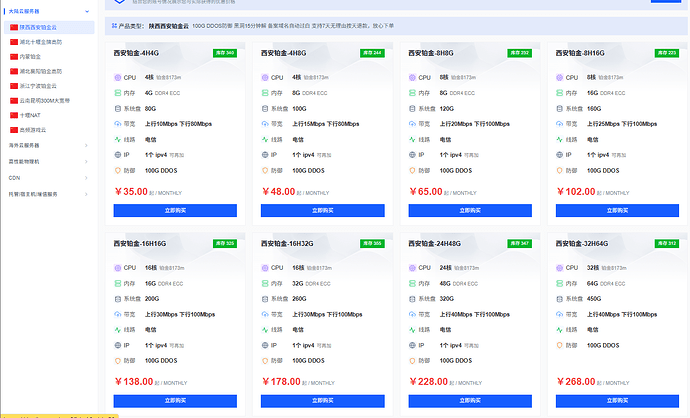This screenshot has width=690, height=418.
Task: Click the product type grid icon before 产品类型
Action: 114,26
